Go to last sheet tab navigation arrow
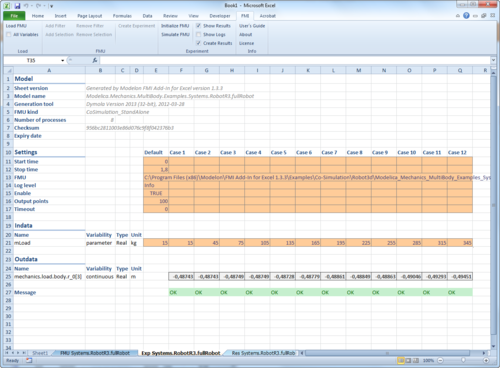The height and width of the screenshot is (368, 500). click(x=24, y=353)
